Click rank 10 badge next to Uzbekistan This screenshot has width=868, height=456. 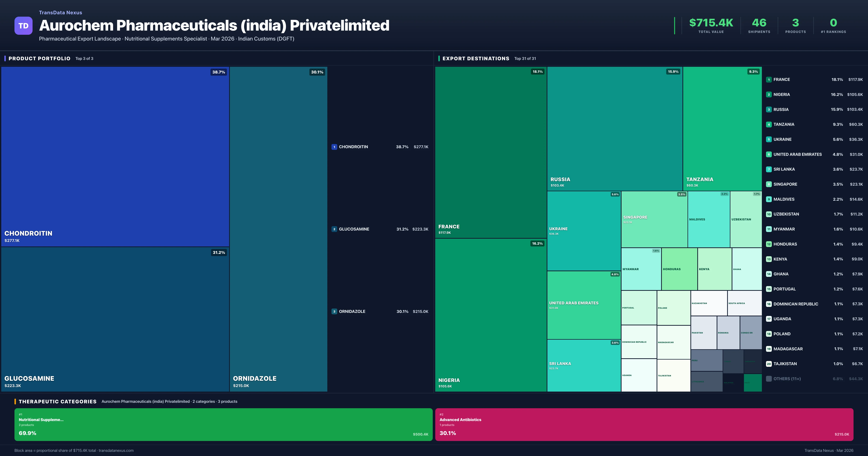769,214
